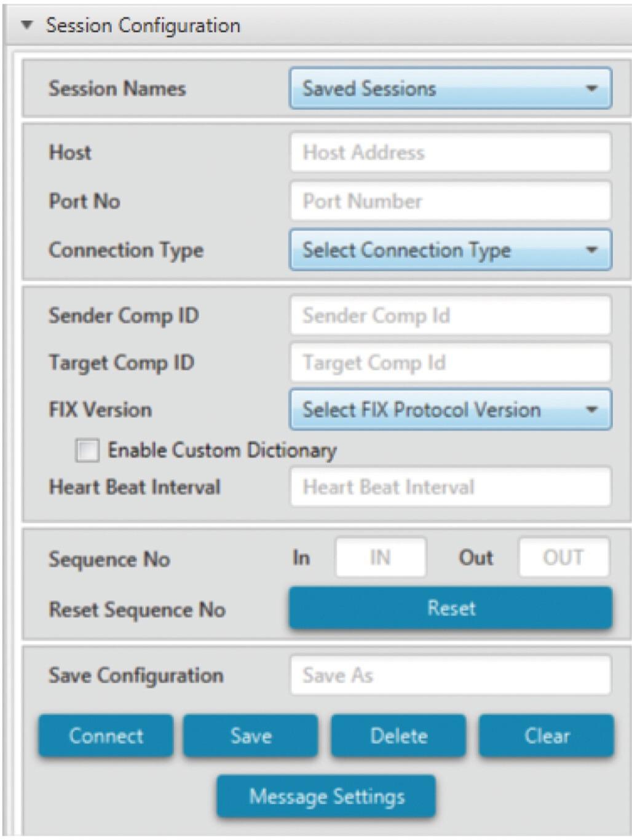Open the Select Connection Type dropdown
Viewport: 632px width, 840px height.
click(451, 249)
